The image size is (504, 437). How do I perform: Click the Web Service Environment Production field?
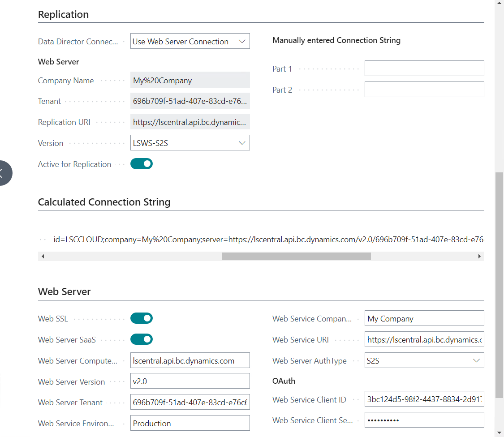[x=190, y=423]
